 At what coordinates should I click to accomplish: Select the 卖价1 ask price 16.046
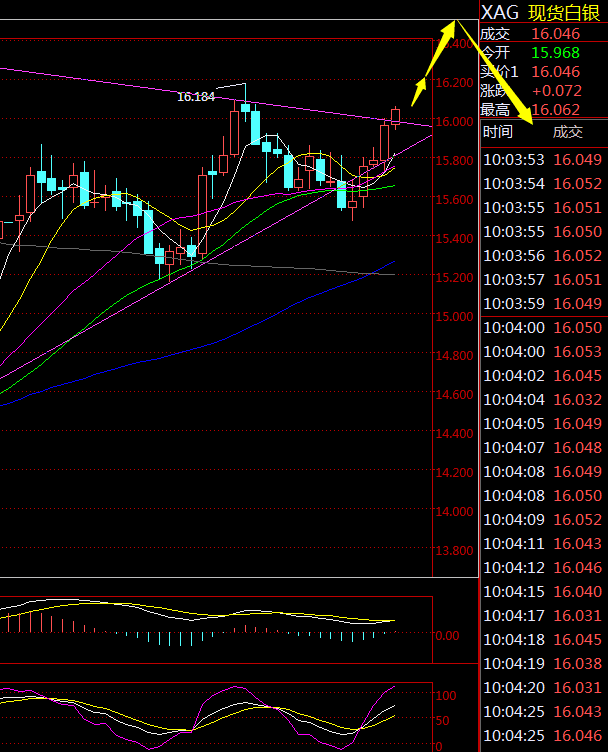[555, 72]
